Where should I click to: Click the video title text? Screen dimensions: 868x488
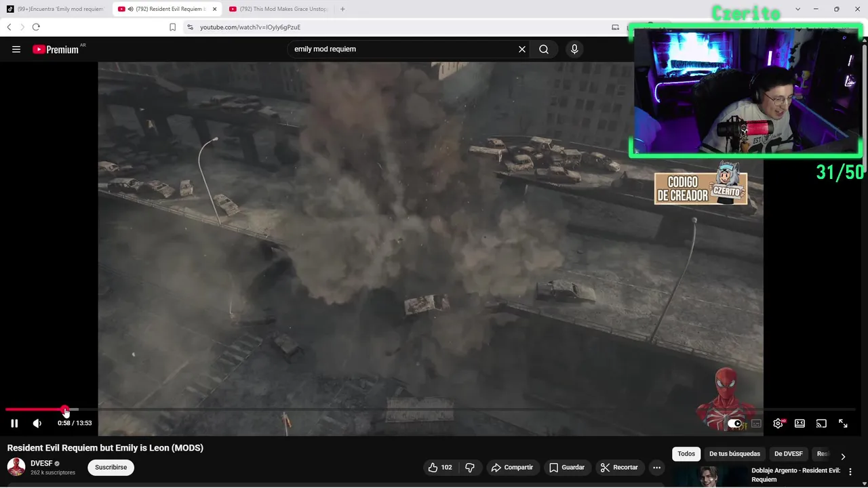(x=105, y=448)
